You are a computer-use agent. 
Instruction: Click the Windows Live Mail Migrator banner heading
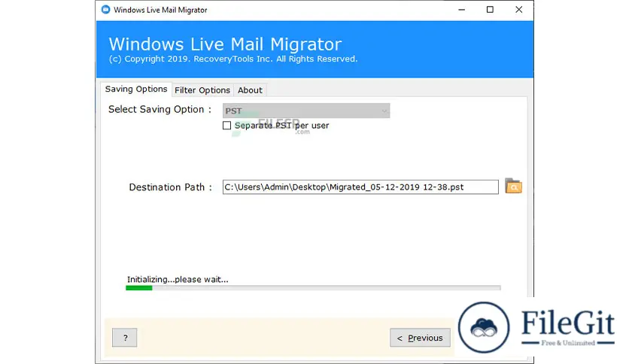tap(226, 44)
